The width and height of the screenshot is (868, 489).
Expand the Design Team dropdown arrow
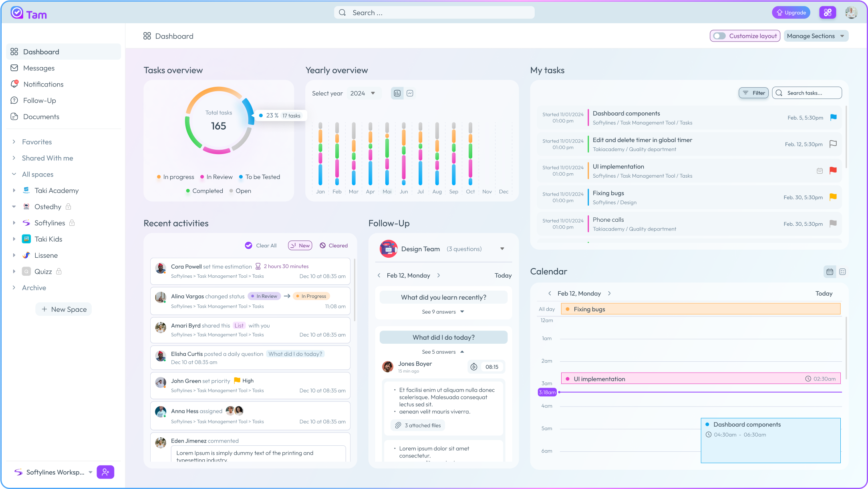pos(502,249)
